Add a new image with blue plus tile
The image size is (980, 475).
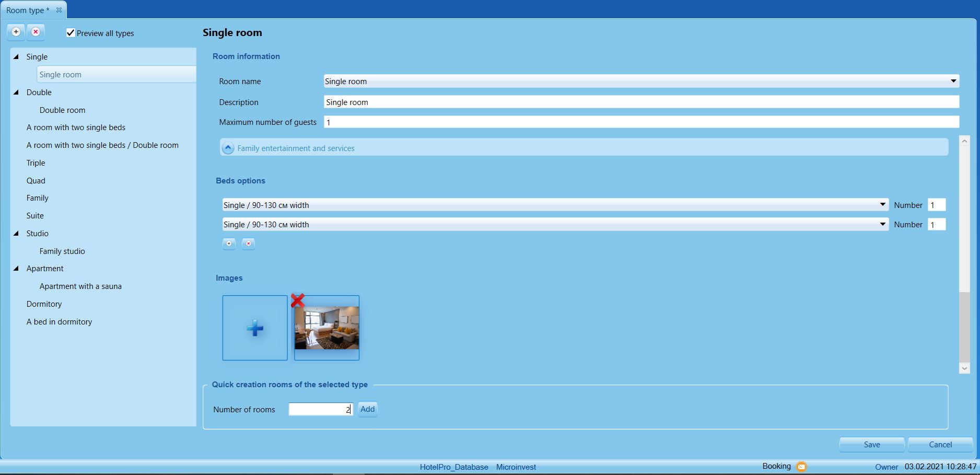pyautogui.click(x=255, y=328)
